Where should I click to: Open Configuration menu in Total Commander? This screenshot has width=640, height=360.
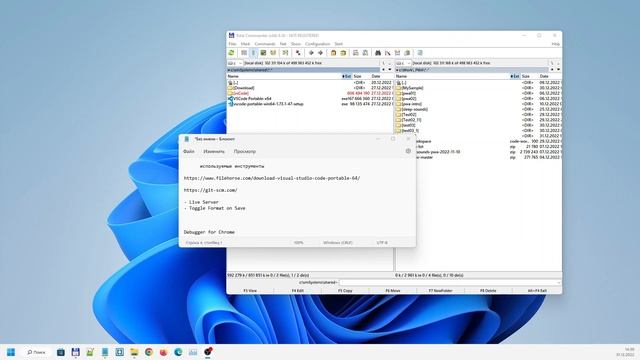[318, 44]
